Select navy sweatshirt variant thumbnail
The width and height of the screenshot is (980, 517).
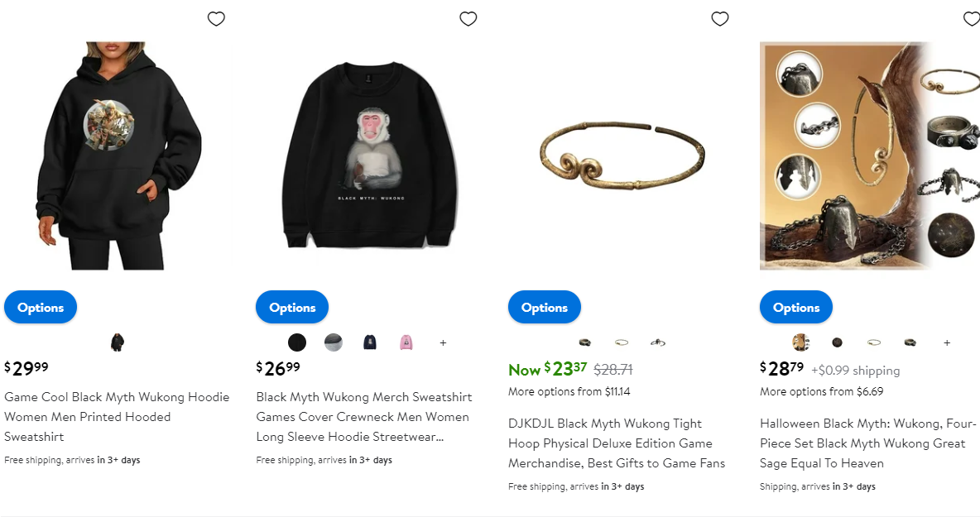(x=370, y=342)
